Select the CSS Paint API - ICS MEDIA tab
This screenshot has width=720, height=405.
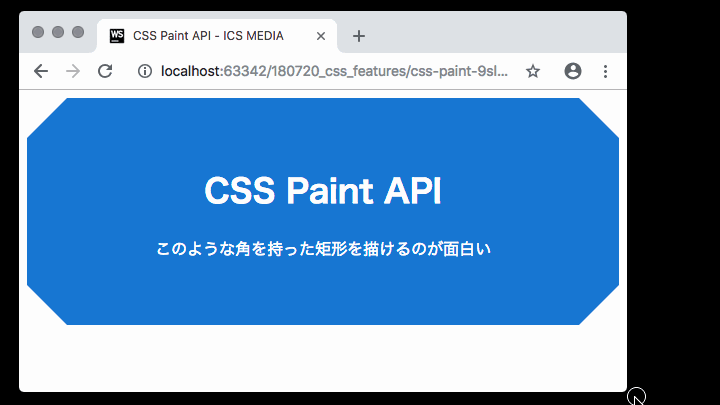208,36
